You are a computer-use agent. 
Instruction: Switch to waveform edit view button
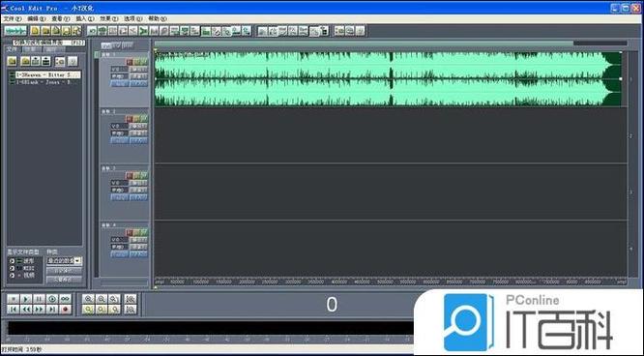[15, 31]
